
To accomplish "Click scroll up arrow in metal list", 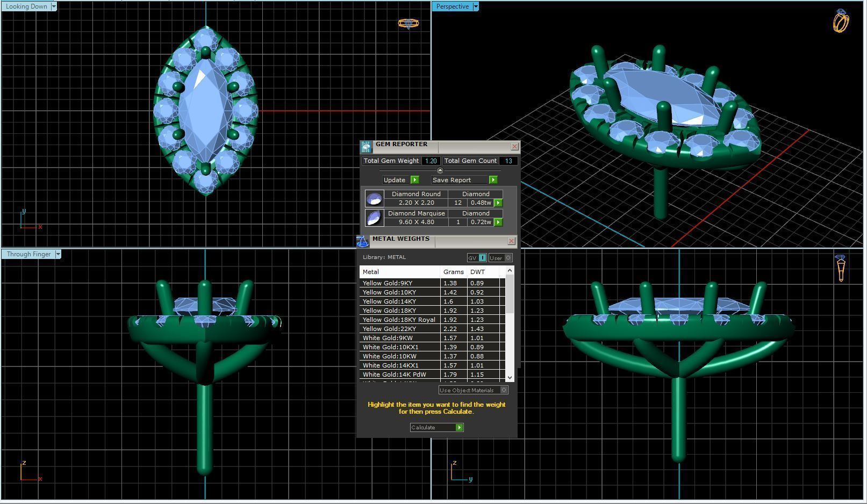I will click(x=510, y=270).
